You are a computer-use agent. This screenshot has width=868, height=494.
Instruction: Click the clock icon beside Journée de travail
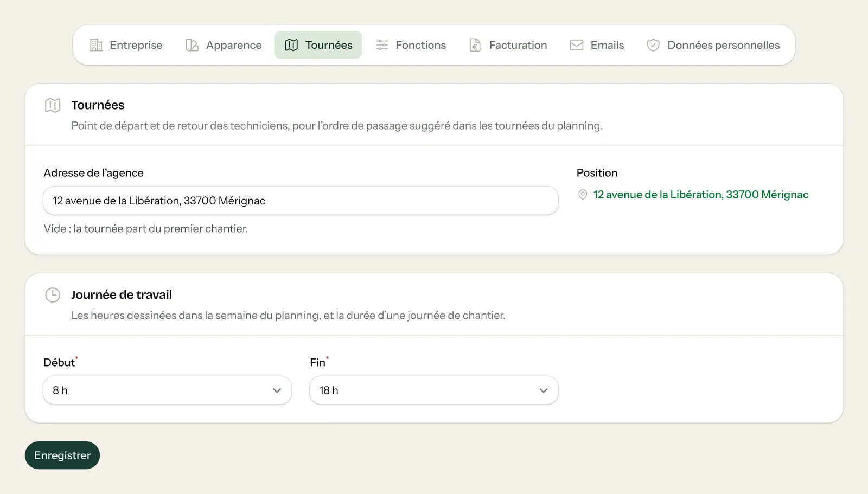(53, 295)
